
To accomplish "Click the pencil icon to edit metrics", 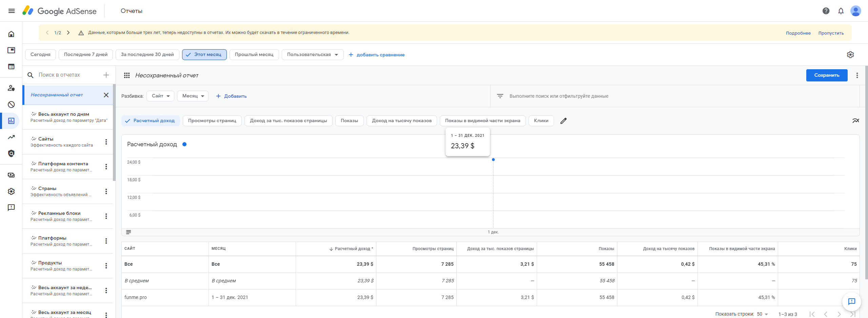I will [564, 121].
